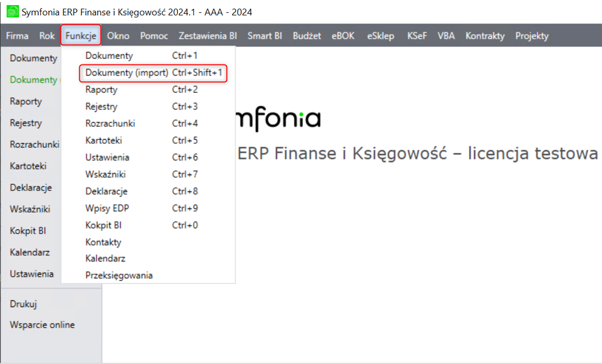Image resolution: width=602 pixels, height=364 pixels.
Task: Open the Projekty menu
Action: (x=532, y=36)
